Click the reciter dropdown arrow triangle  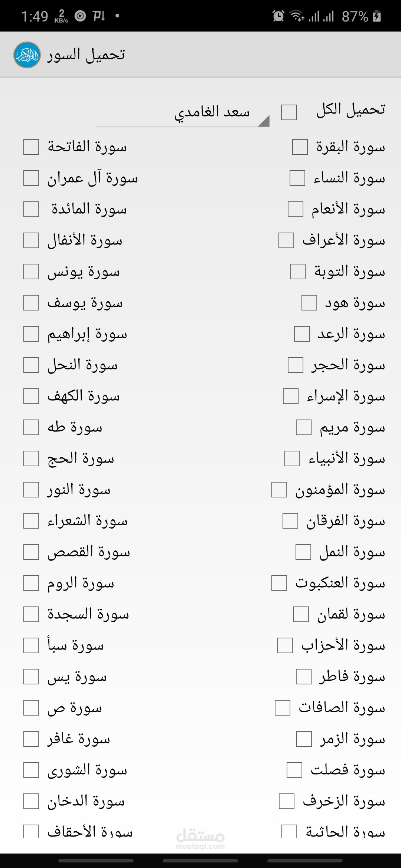click(x=263, y=121)
